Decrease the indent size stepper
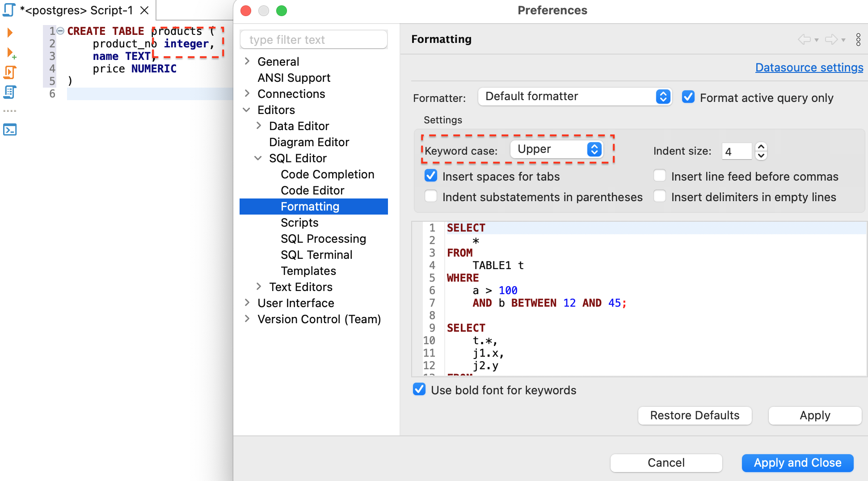 pyautogui.click(x=761, y=156)
